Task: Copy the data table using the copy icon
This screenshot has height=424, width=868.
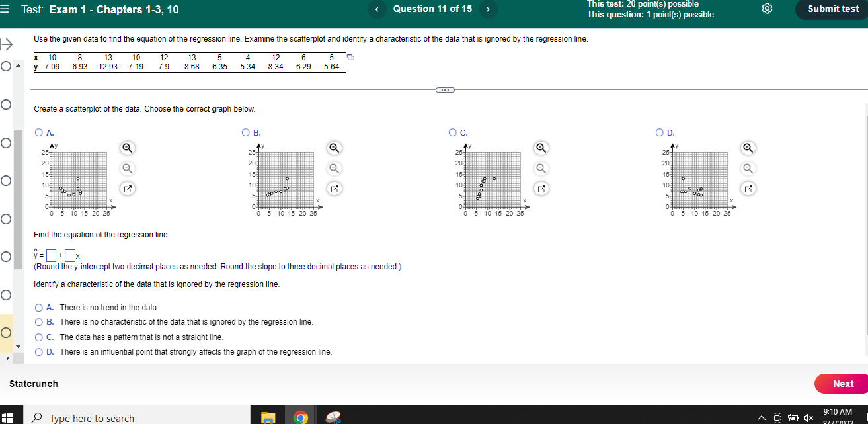Action: click(350, 58)
